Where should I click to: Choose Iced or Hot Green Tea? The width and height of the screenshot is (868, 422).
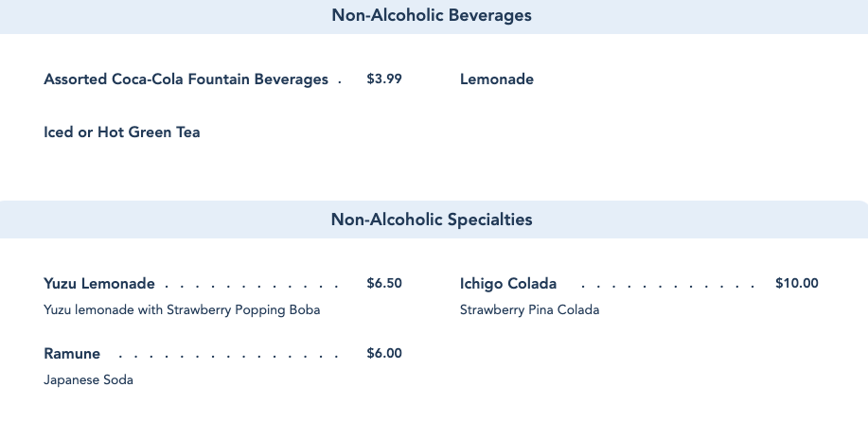point(122,132)
